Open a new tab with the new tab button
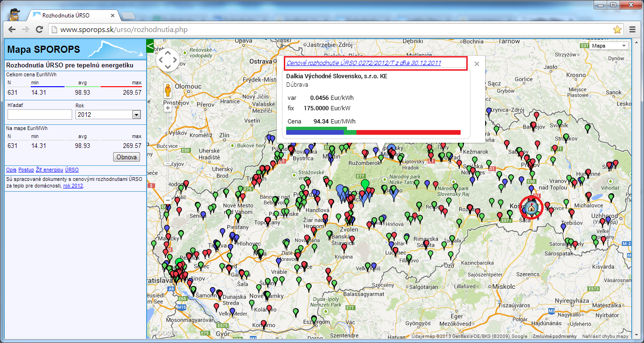The width and height of the screenshot is (644, 343). [128, 16]
